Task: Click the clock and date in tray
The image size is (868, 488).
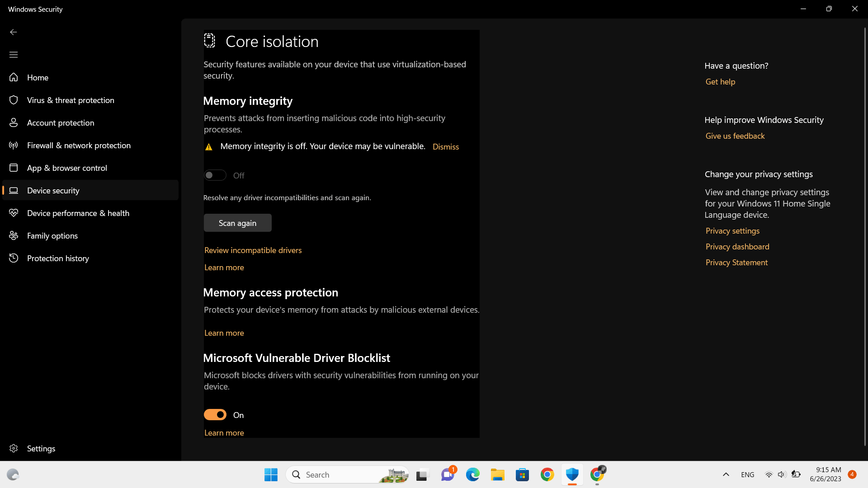Action: click(826, 474)
